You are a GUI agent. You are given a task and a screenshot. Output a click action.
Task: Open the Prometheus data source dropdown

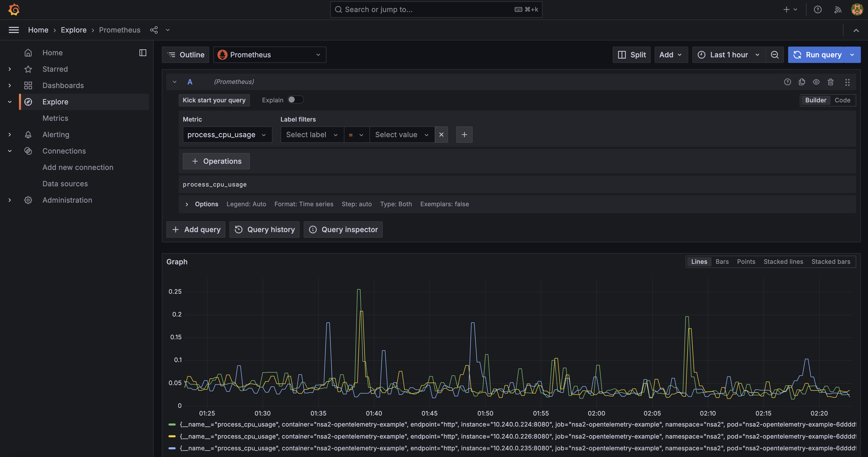[x=270, y=55]
